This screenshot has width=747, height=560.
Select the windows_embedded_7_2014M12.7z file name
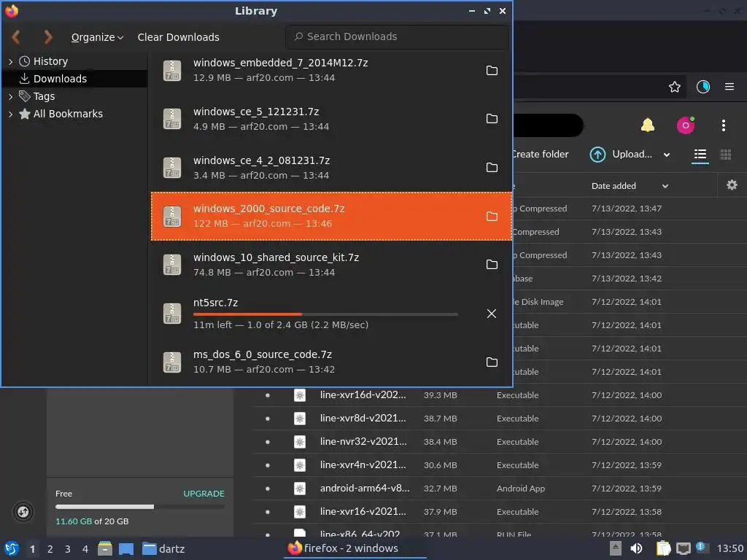(x=281, y=63)
